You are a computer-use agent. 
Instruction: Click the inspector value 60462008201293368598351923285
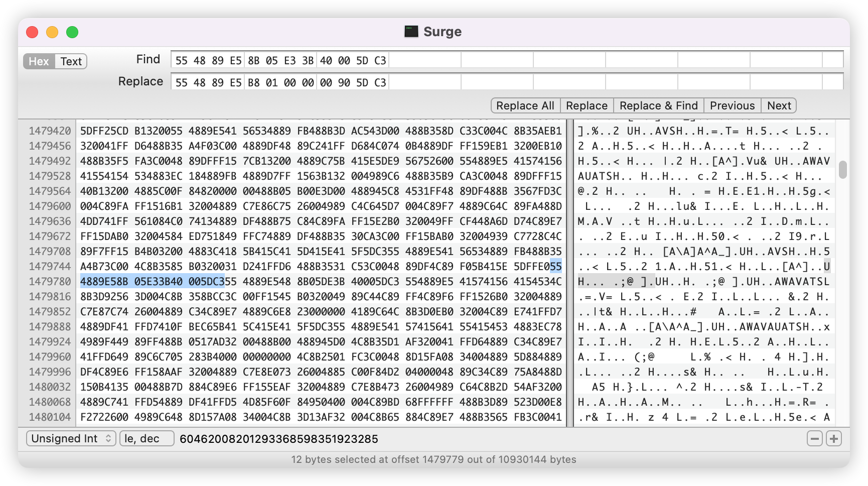(x=278, y=439)
